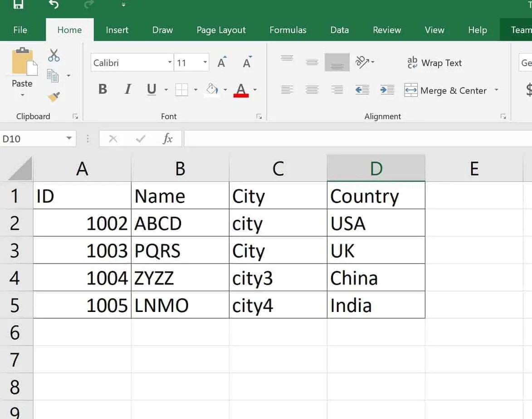Apply cell Borders button
The width and height of the screenshot is (532, 419).
(181, 90)
